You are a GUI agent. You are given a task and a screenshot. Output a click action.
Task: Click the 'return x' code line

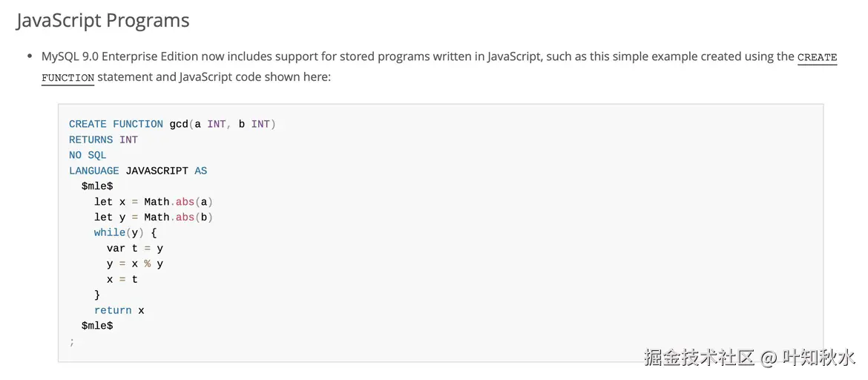119,310
